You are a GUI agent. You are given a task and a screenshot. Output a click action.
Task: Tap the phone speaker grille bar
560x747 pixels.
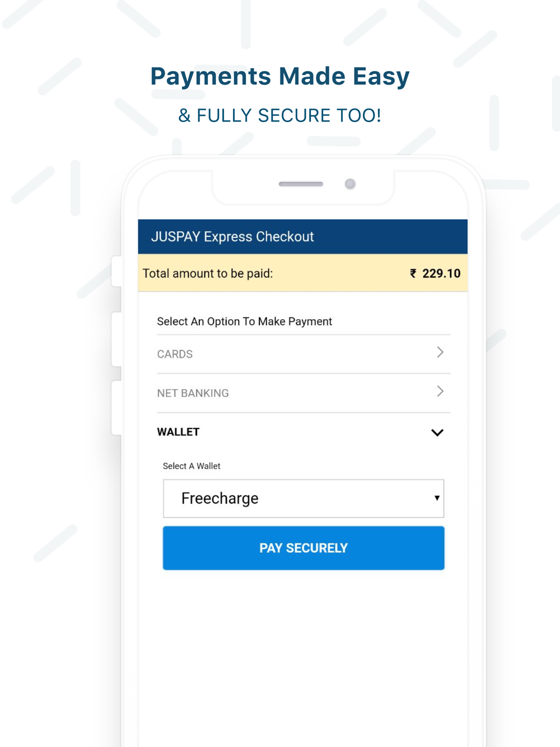[301, 184]
